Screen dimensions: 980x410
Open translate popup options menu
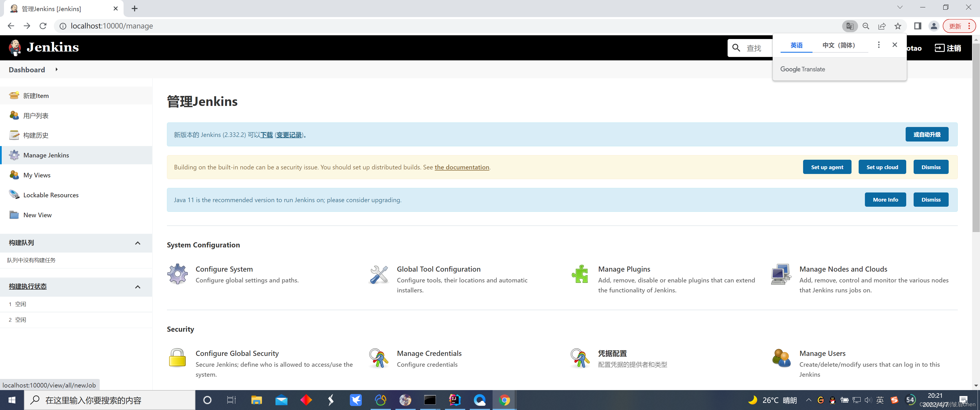tap(878, 45)
